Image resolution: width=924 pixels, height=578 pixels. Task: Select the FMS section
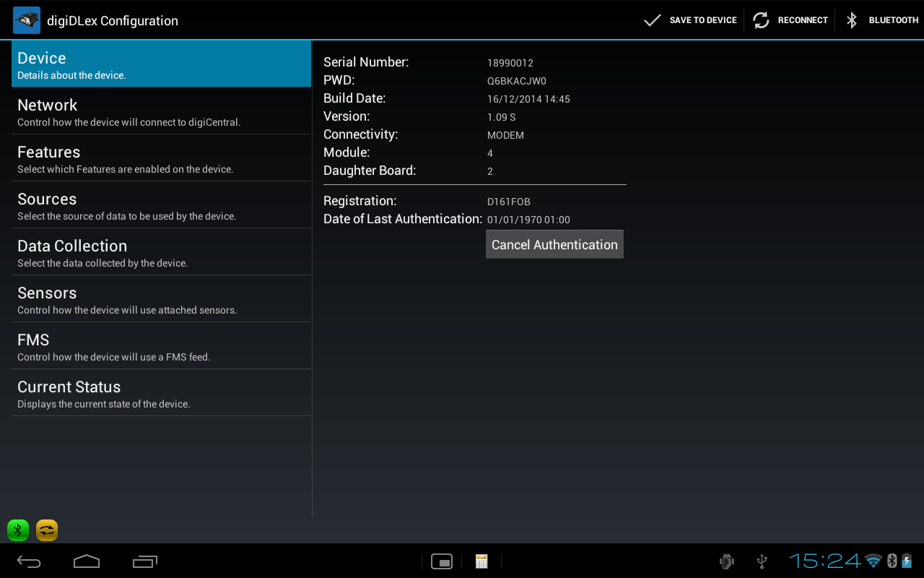tap(161, 346)
